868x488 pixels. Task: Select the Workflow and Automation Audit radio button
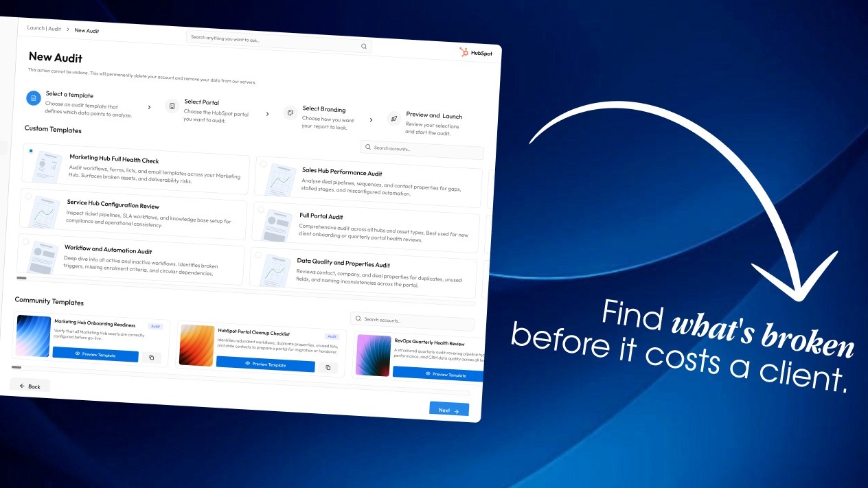26,242
